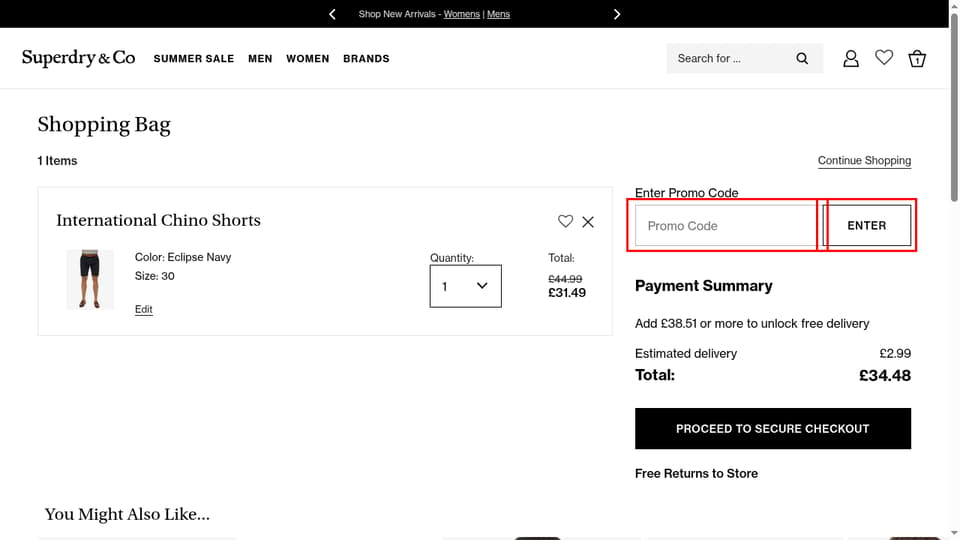Click the discounted price £31.49
This screenshot has width=960, height=540.
point(567,293)
